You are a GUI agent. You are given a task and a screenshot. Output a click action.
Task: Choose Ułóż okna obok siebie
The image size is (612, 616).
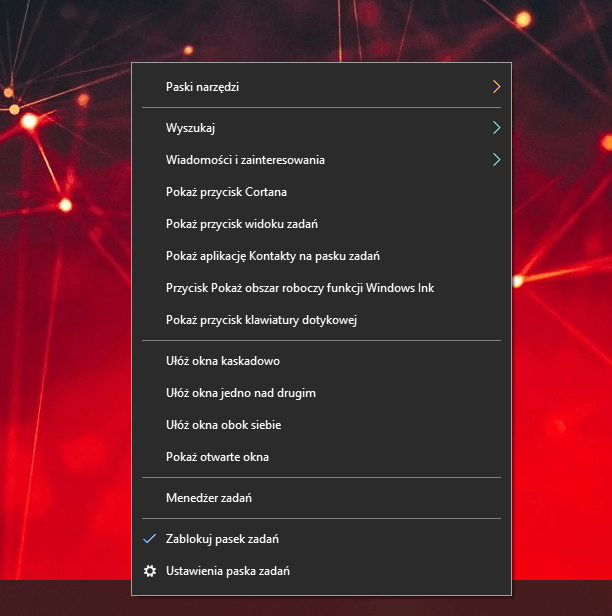pyautogui.click(x=321, y=425)
